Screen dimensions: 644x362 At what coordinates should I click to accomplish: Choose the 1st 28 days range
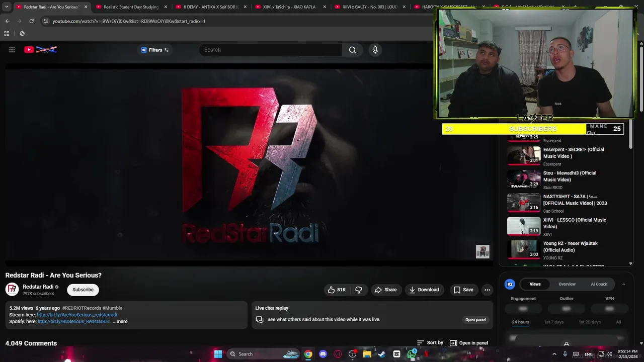[590, 322]
